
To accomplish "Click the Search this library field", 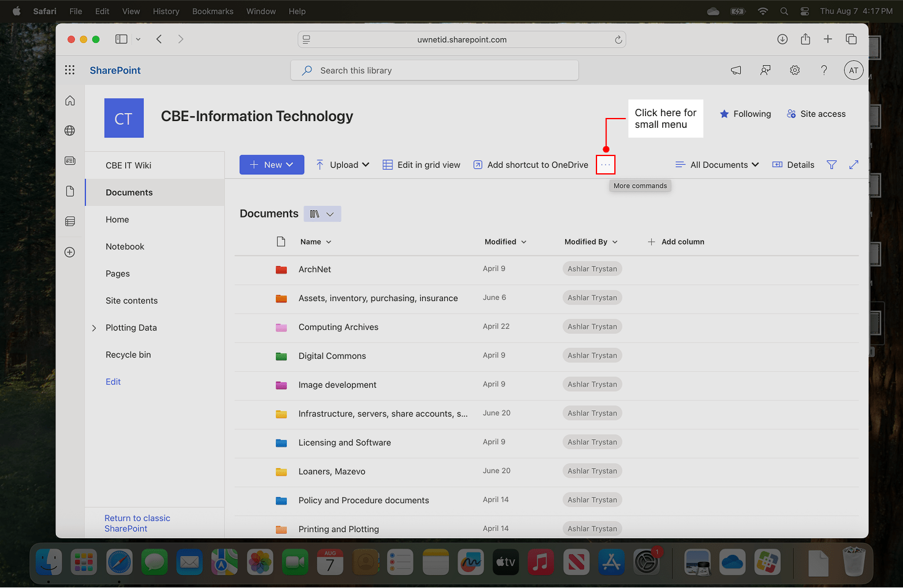I will [x=434, y=70].
